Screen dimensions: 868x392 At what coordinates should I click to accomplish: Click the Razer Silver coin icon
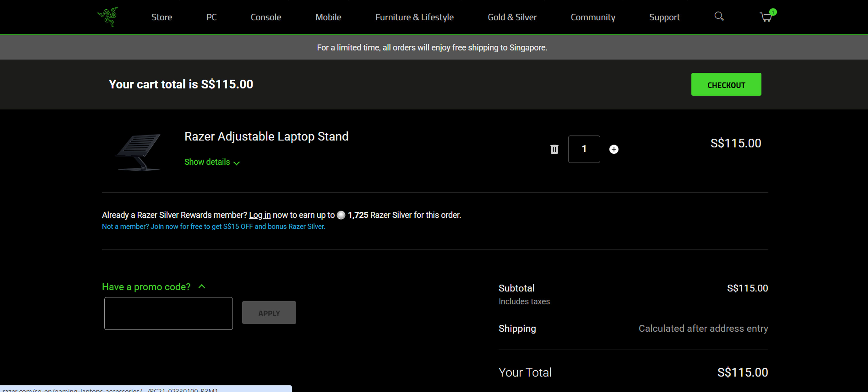click(341, 215)
